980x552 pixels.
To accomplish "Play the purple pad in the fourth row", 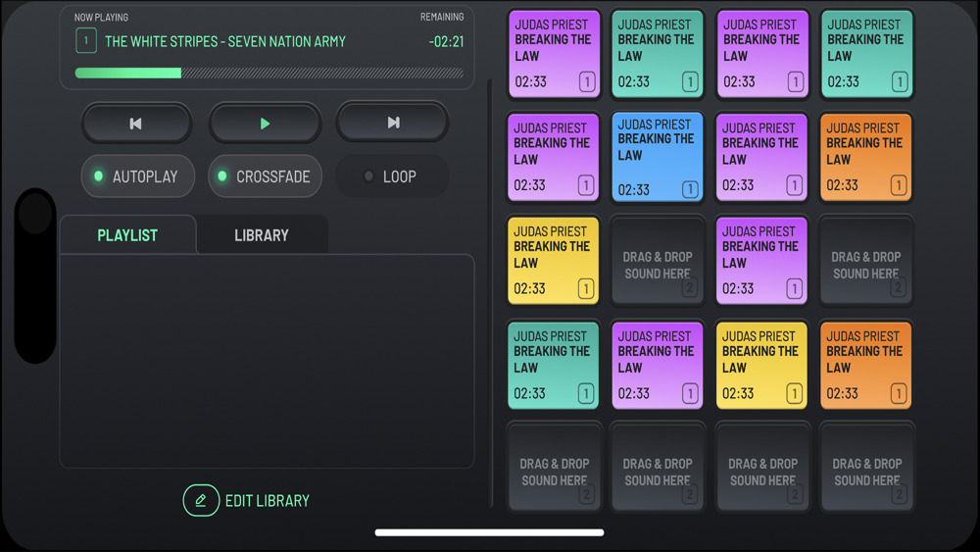I will (657, 365).
